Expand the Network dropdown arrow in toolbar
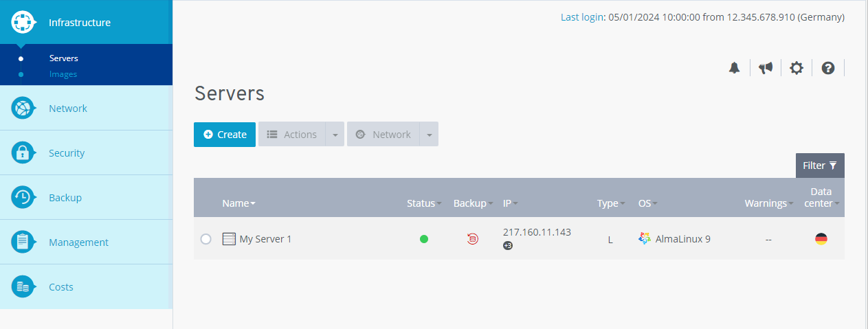Image resolution: width=868 pixels, height=329 pixels. pos(429,135)
